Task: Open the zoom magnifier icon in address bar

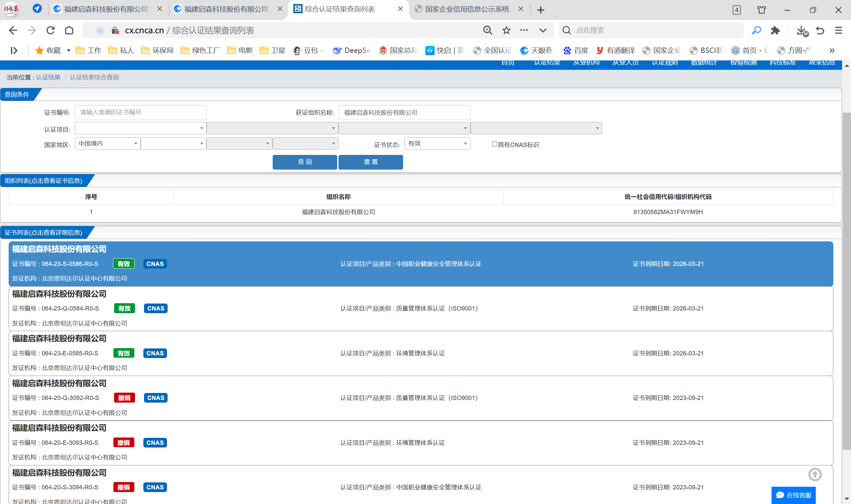Action: pos(488,31)
